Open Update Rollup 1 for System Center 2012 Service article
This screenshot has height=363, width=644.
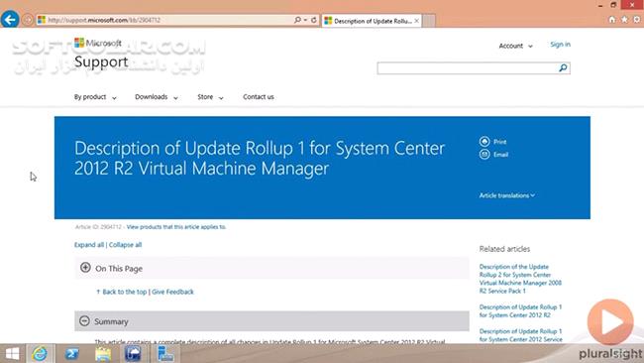(520, 335)
